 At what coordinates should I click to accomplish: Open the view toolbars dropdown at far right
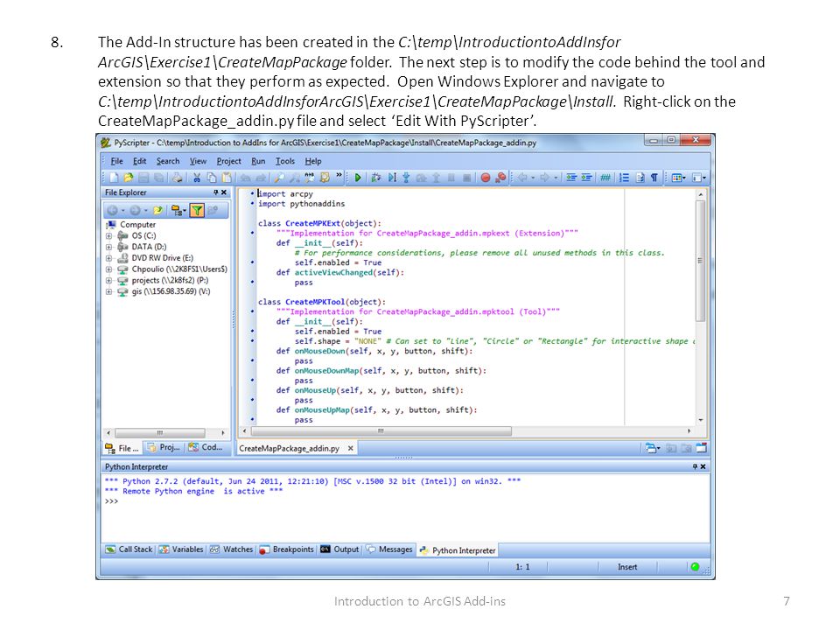click(699, 178)
